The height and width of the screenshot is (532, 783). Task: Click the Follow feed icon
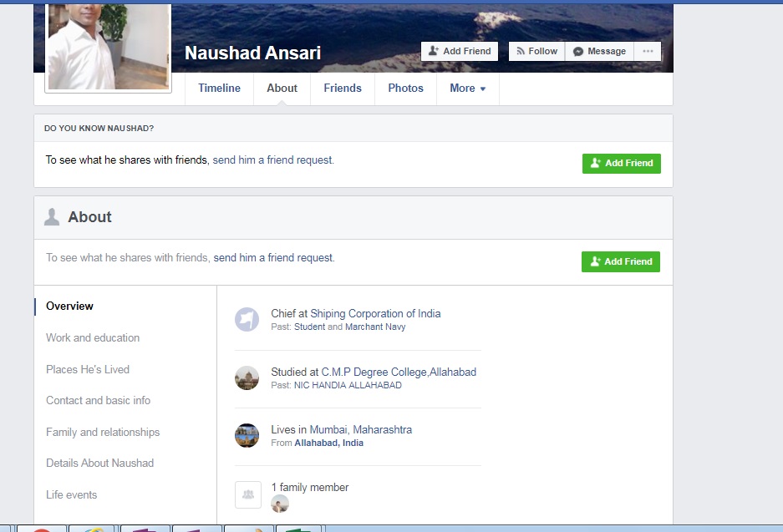pos(521,52)
